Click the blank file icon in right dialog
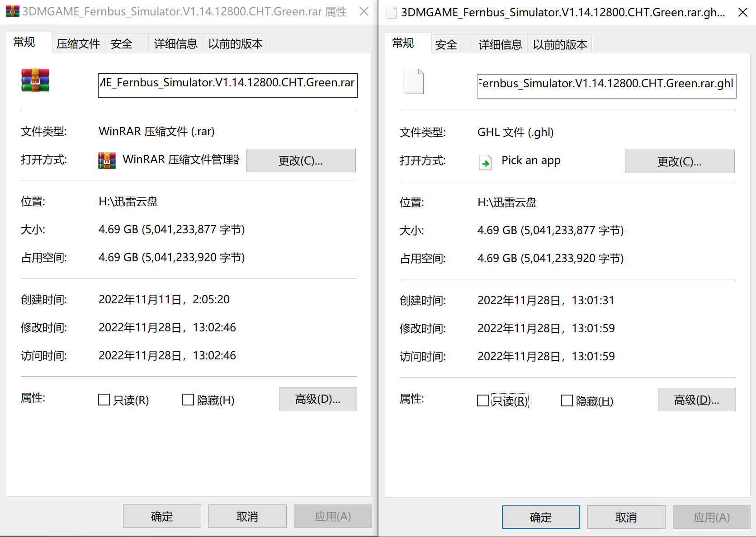 [x=414, y=81]
